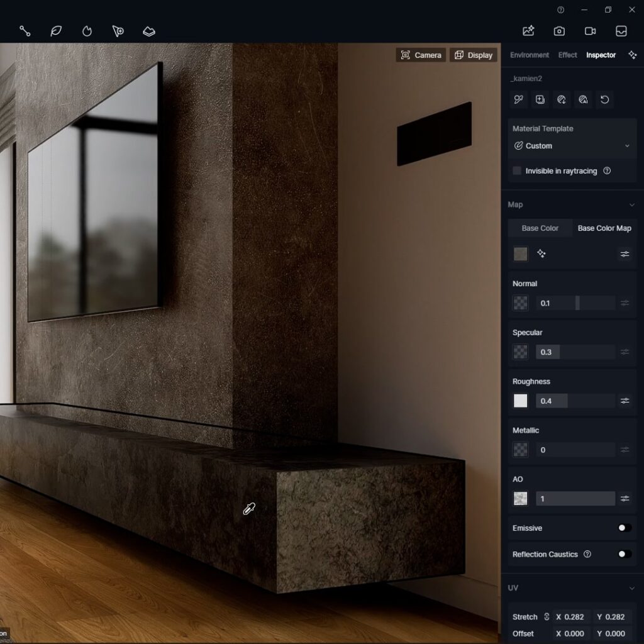Select the fire effect tool icon

87,31
